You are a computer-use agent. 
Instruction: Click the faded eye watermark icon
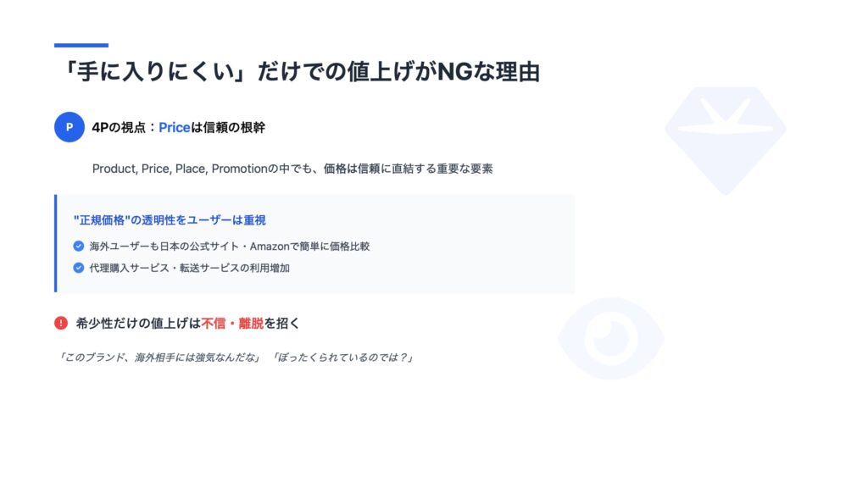tap(611, 338)
